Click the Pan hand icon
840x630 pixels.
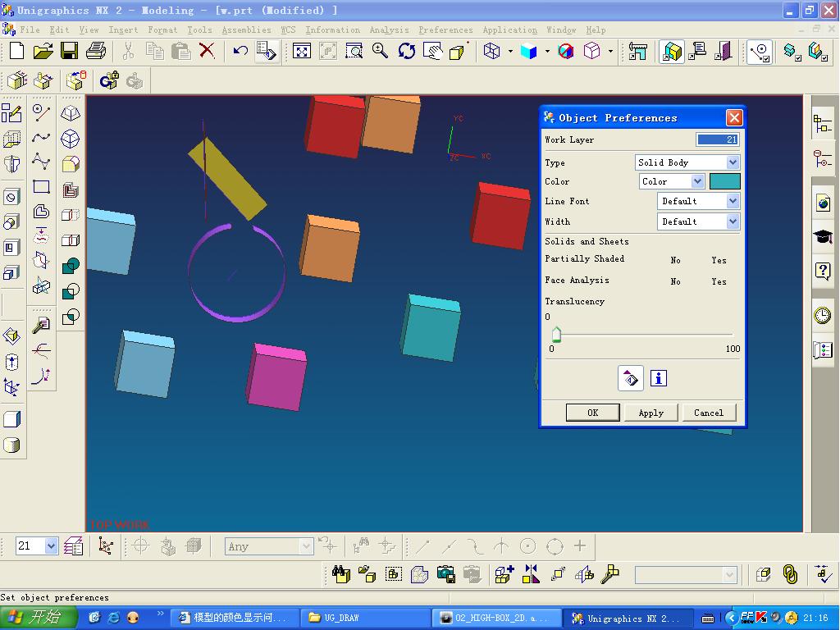433,51
